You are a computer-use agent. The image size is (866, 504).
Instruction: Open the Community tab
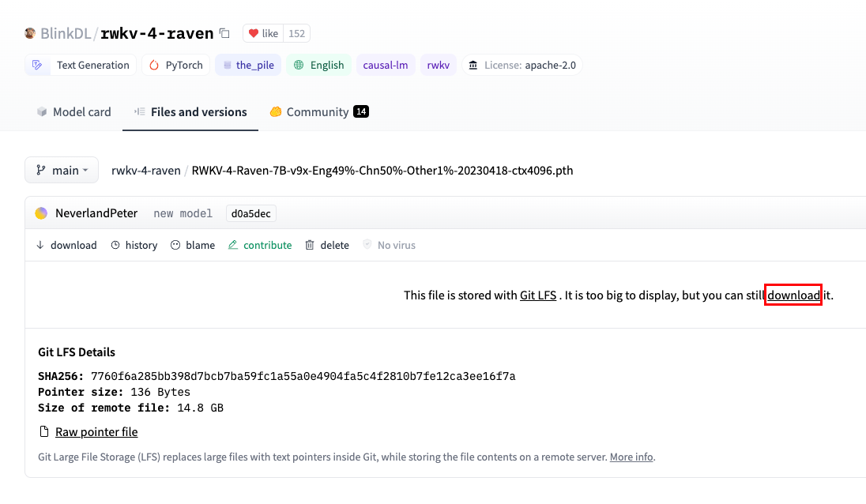(x=318, y=112)
